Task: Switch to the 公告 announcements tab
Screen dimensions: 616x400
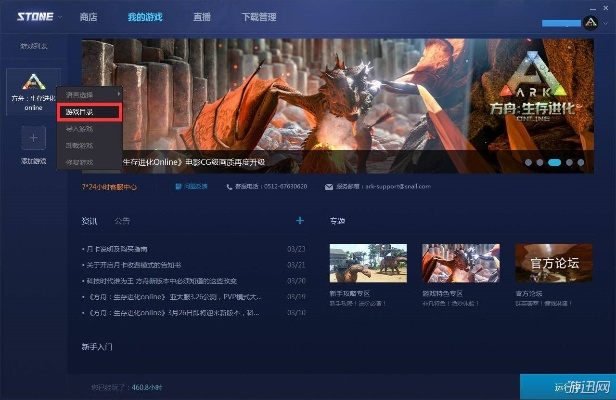Action: pos(122,221)
